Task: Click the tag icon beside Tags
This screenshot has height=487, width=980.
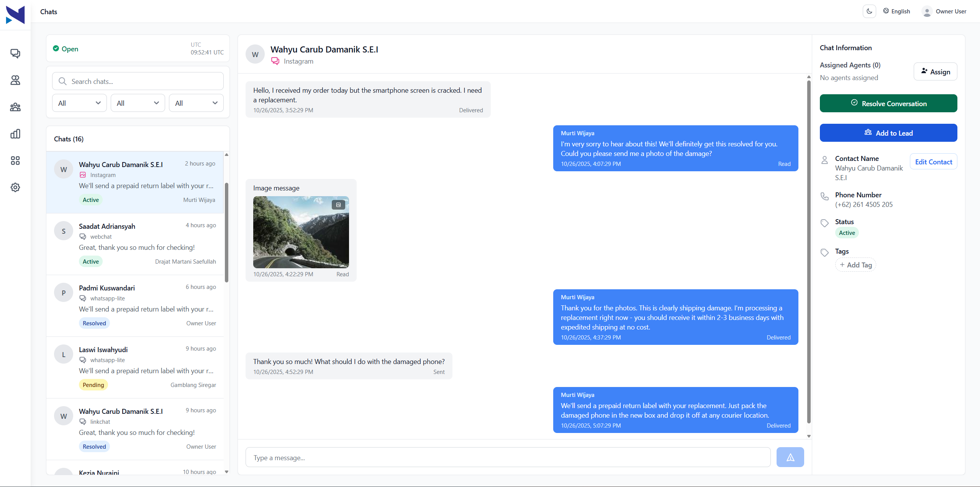Action: pos(824,253)
